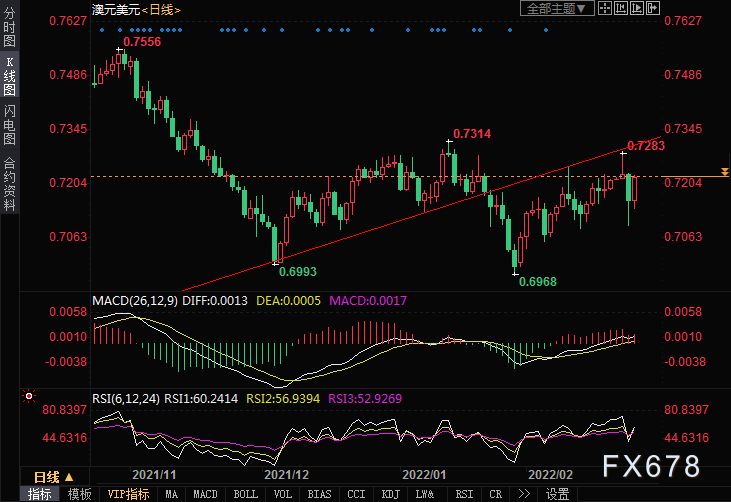Screen dimensions: 731x502
Task: Click the red sun icon beside RSI panel
Action: pyautogui.click(x=29, y=396)
